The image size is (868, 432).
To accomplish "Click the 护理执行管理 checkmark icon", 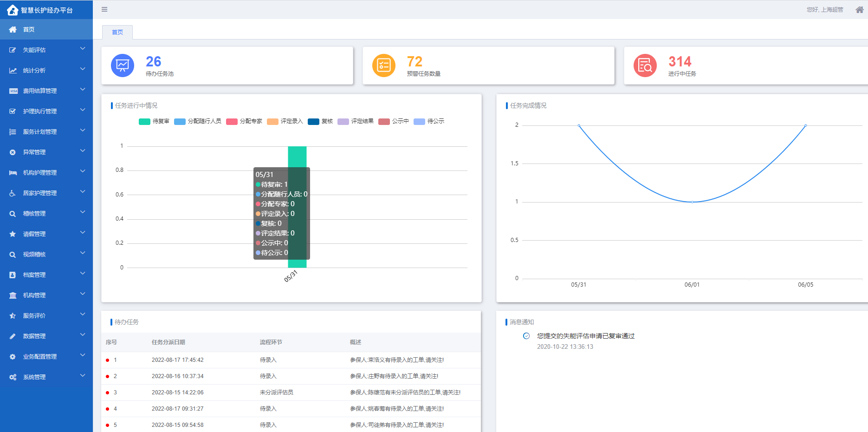I will click(x=13, y=111).
